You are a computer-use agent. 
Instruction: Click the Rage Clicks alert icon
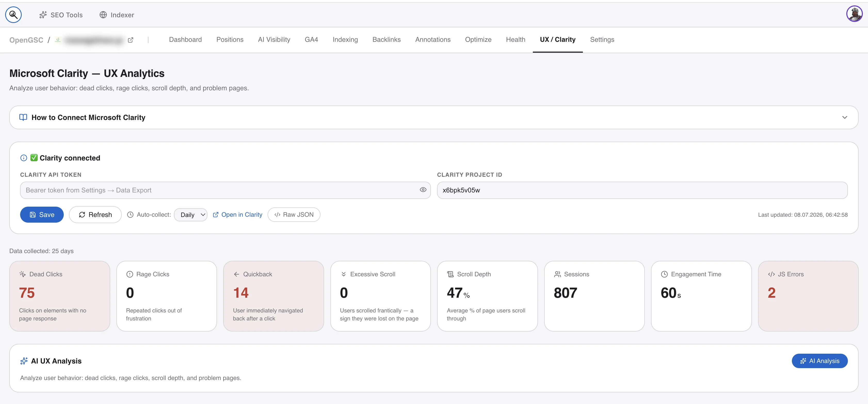(130, 274)
